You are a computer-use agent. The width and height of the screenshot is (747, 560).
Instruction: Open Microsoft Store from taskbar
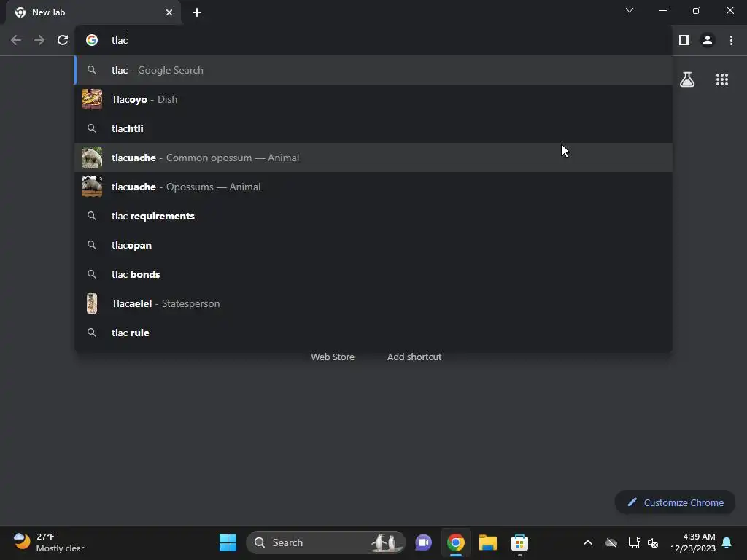point(519,542)
